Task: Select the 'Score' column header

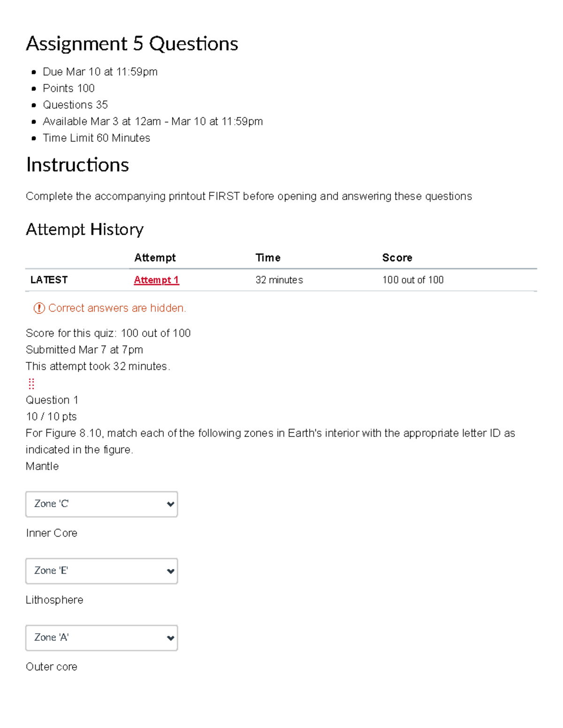Action: click(397, 257)
